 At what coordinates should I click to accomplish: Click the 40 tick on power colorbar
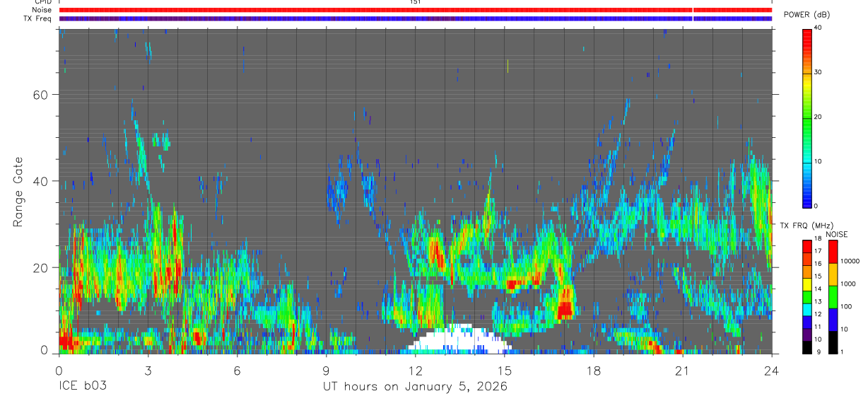click(x=817, y=28)
